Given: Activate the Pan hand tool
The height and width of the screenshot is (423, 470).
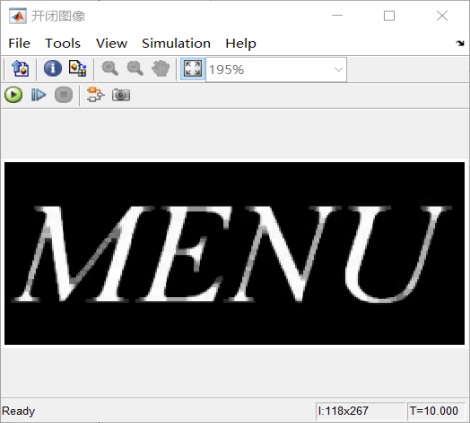Looking at the screenshot, I should 161,69.
